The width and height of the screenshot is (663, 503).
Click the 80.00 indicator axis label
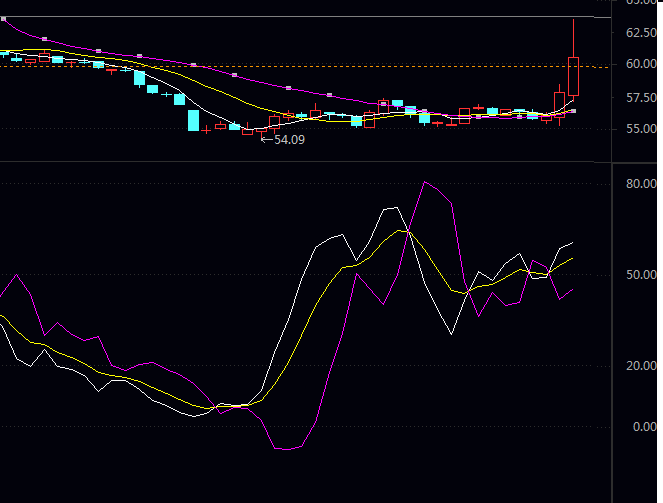click(641, 183)
